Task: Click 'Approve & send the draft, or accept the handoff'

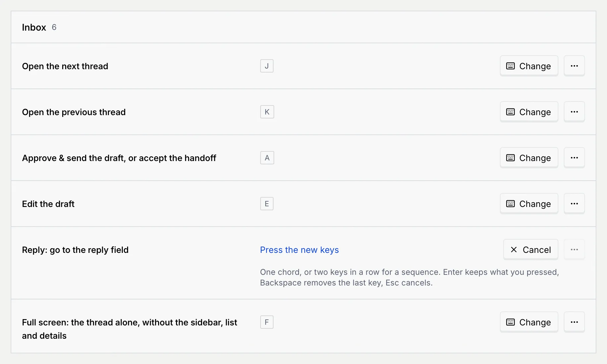Action: (119, 158)
